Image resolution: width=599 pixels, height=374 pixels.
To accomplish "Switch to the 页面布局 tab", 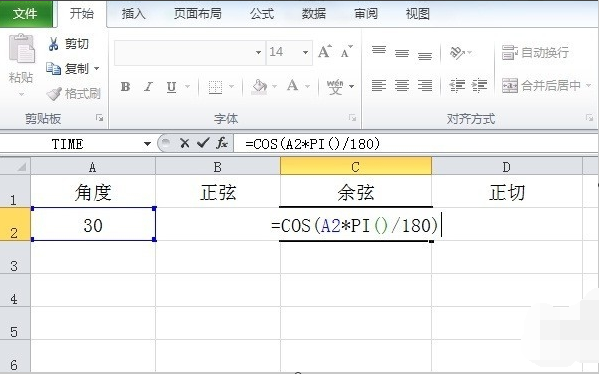I will [198, 14].
